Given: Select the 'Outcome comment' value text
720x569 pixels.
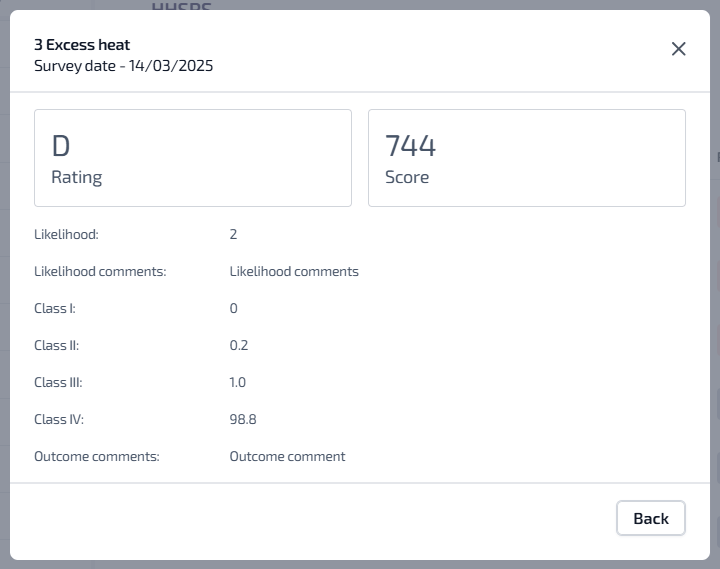Looking at the screenshot, I should [287, 456].
